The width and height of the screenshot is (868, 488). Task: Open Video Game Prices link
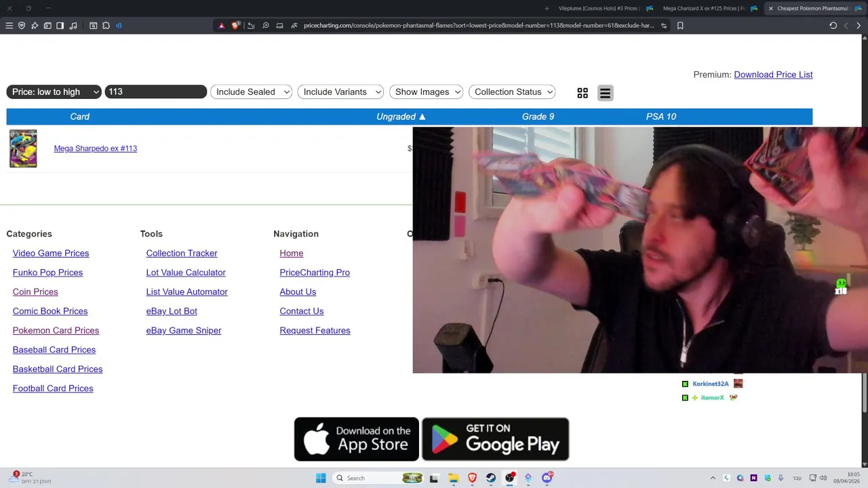coord(51,253)
